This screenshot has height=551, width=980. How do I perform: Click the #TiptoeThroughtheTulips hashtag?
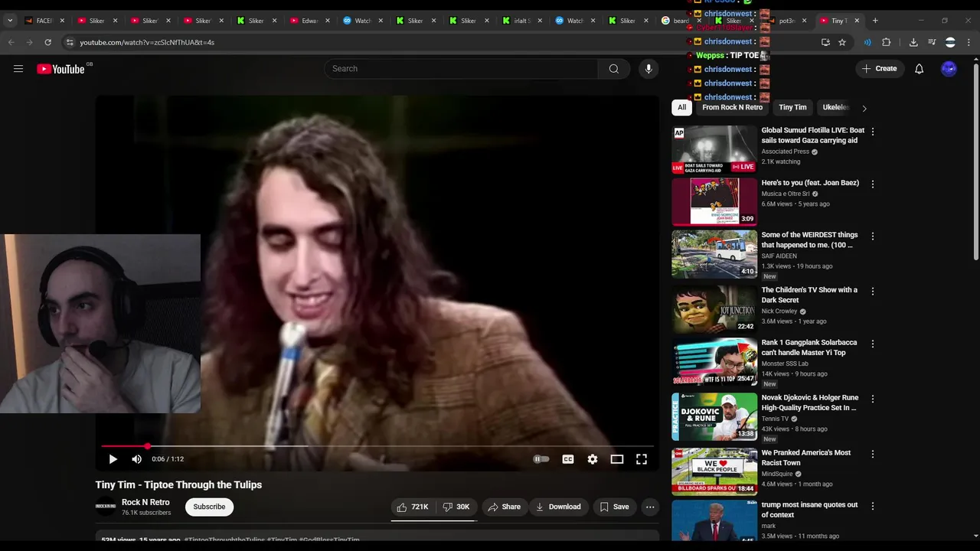(x=224, y=540)
